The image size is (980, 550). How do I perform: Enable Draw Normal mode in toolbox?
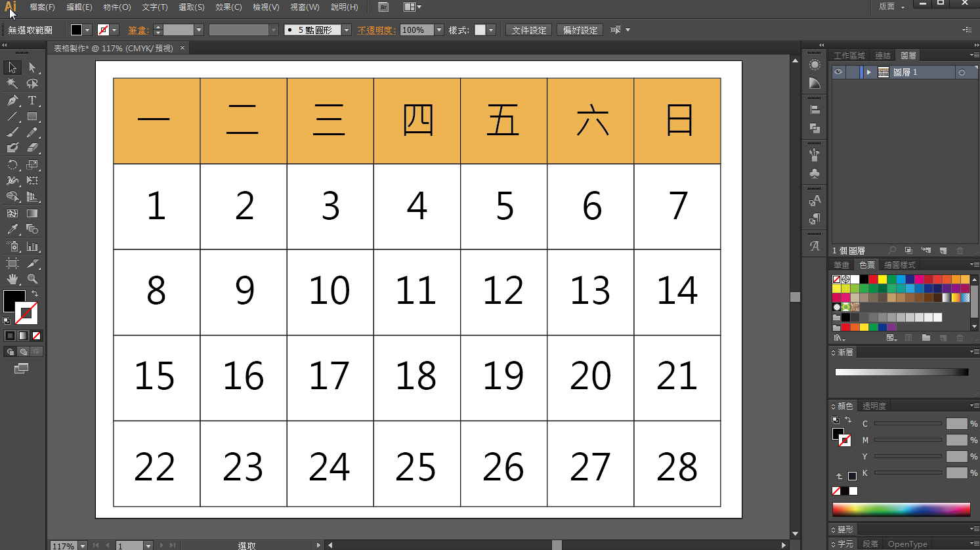click(10, 352)
